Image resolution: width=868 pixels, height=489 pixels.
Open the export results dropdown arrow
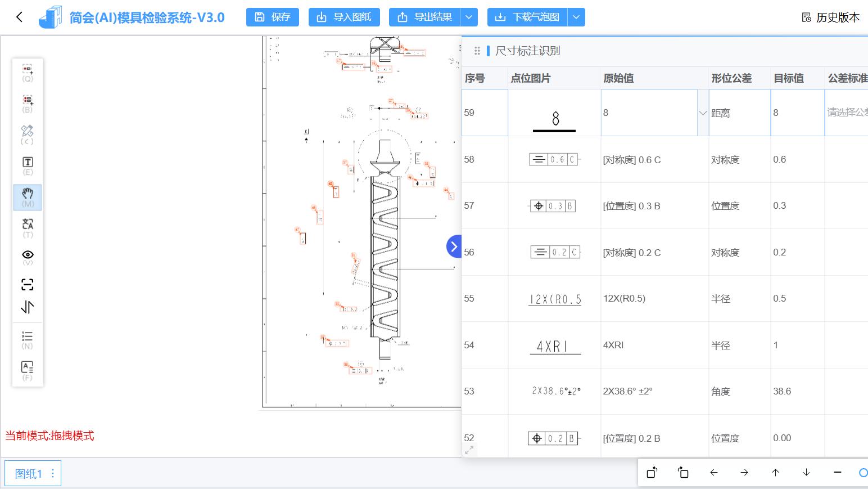point(469,17)
